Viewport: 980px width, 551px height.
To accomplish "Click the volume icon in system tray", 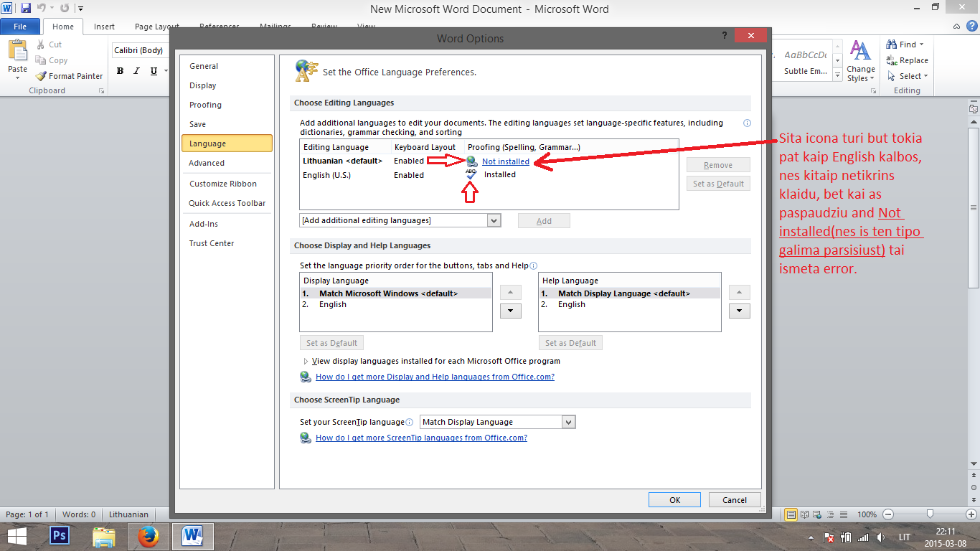I will pos(879,537).
